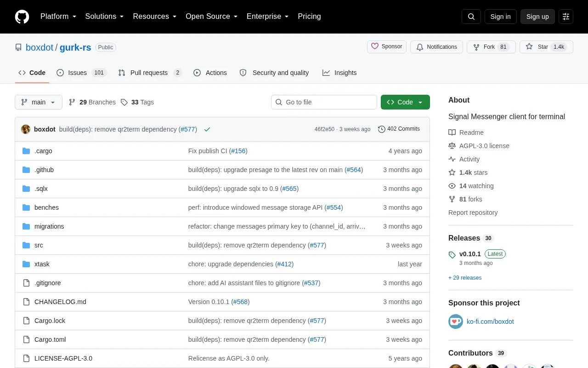Open the Pricing page

click(x=309, y=17)
